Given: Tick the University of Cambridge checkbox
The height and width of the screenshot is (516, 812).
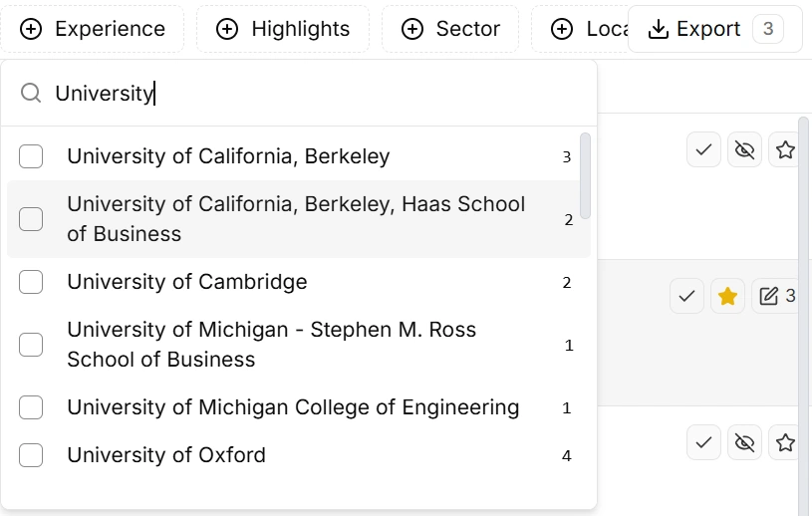Looking at the screenshot, I should click(31, 282).
